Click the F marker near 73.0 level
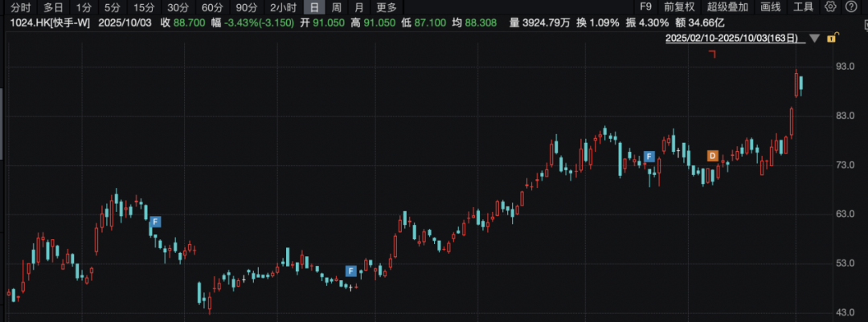 pyautogui.click(x=649, y=156)
